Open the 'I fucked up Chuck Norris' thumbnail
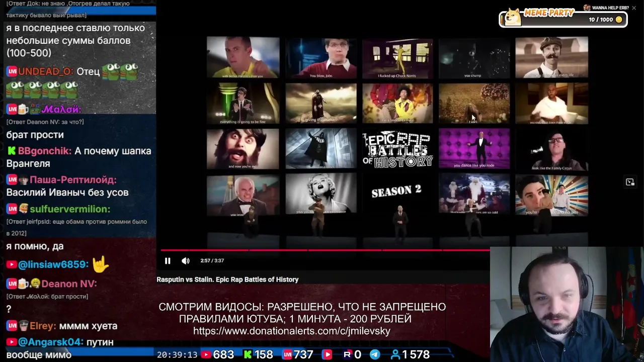This screenshot has width=644, height=362. pos(397,58)
